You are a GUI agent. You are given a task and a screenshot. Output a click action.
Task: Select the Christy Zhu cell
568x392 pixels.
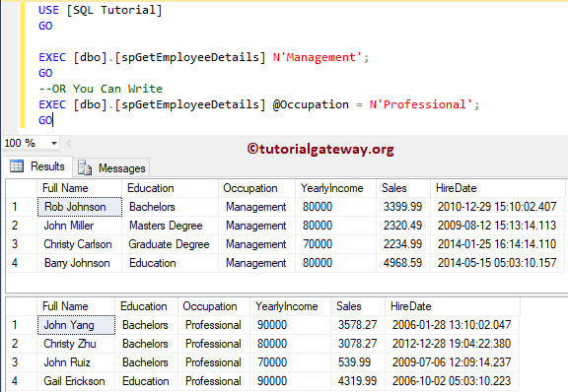click(76, 344)
